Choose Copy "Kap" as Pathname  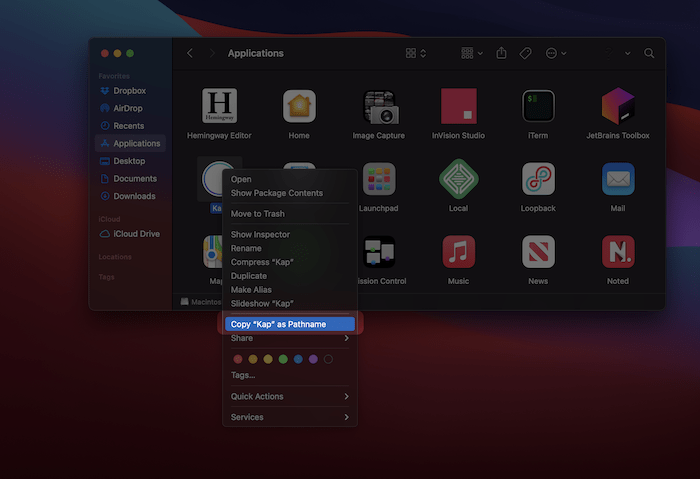point(290,324)
